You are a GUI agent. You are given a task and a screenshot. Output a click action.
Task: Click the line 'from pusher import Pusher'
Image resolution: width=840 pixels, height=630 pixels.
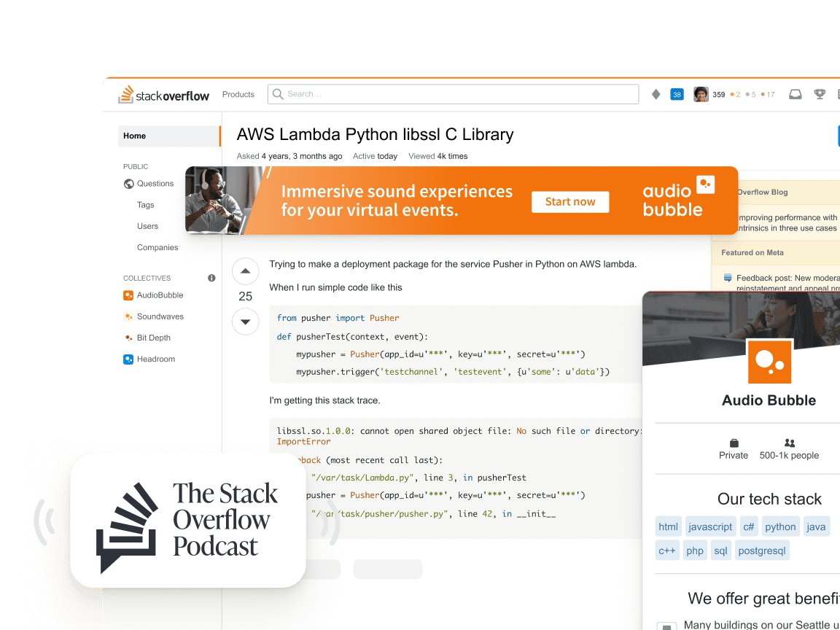tap(338, 318)
